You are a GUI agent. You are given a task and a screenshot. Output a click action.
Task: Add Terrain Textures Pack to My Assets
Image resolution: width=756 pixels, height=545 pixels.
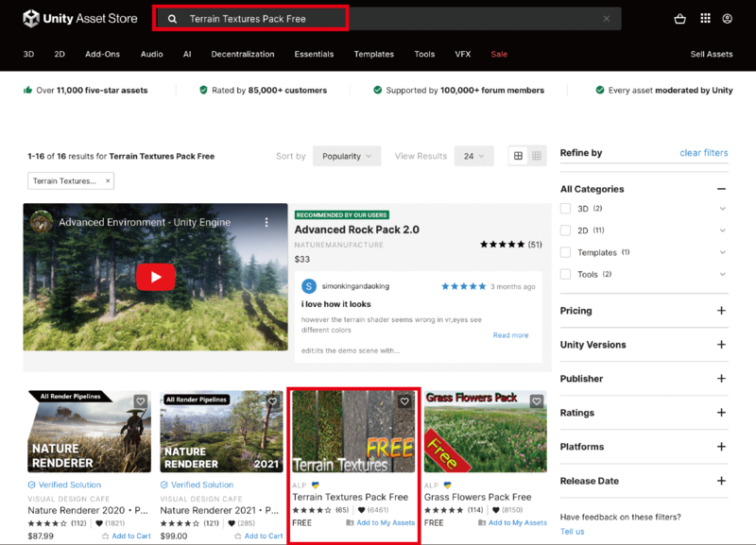tap(381, 523)
